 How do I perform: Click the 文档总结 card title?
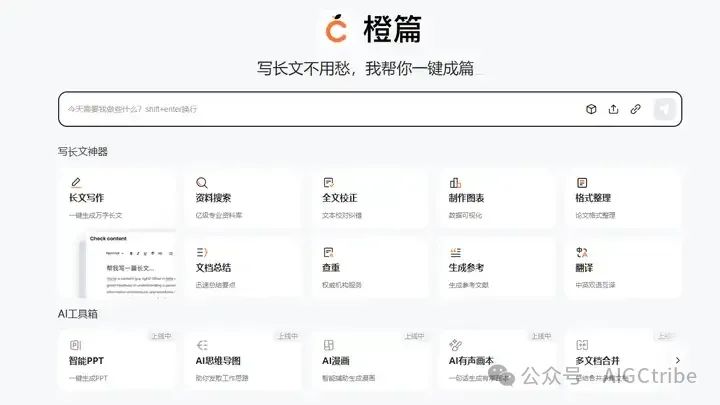[x=213, y=268]
